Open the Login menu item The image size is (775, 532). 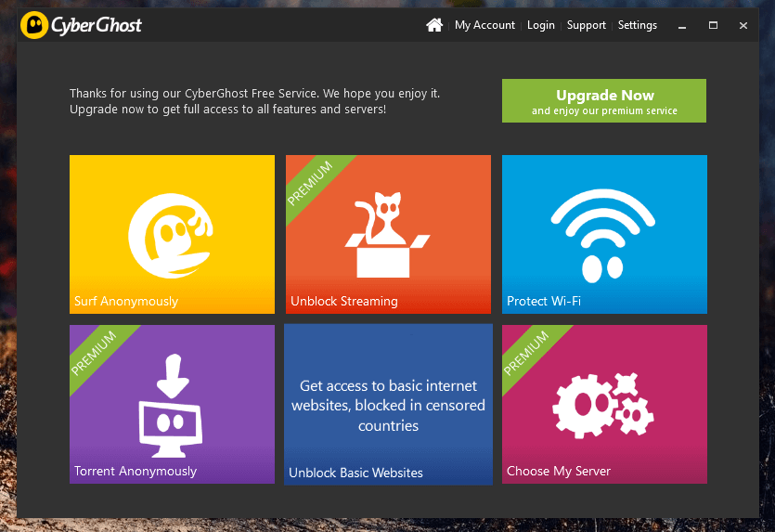tap(541, 25)
